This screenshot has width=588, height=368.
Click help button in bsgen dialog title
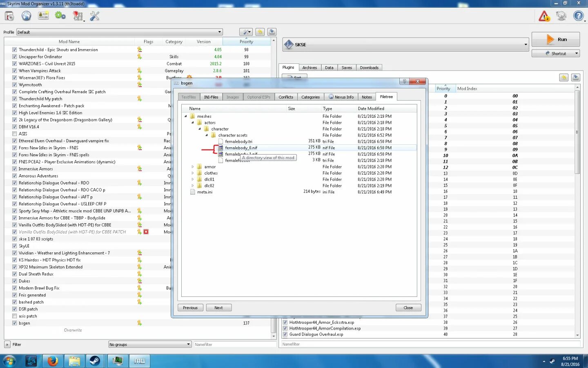tap(404, 81)
